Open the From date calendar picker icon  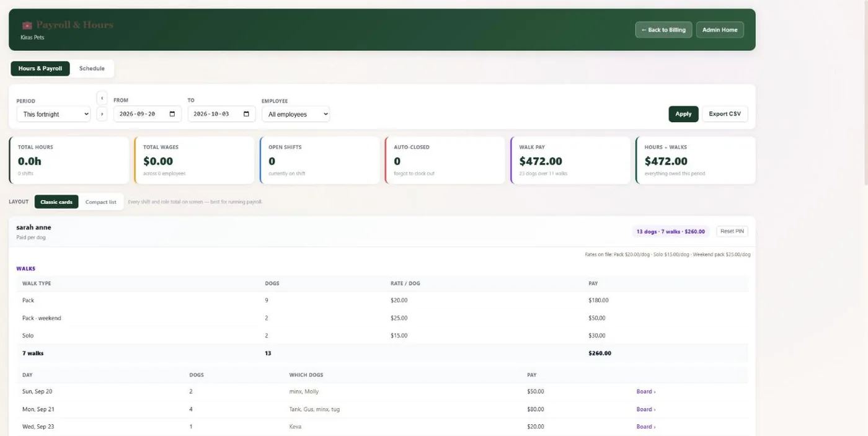[x=172, y=114]
